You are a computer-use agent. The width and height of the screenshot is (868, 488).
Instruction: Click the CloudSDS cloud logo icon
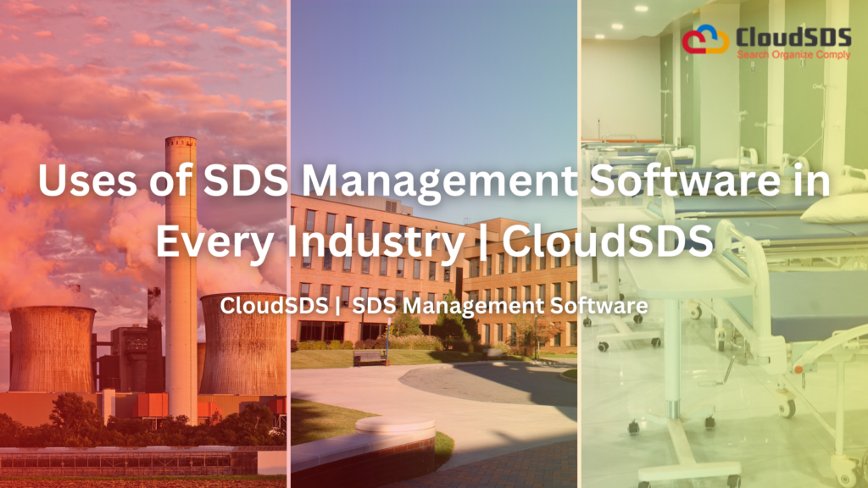705,40
